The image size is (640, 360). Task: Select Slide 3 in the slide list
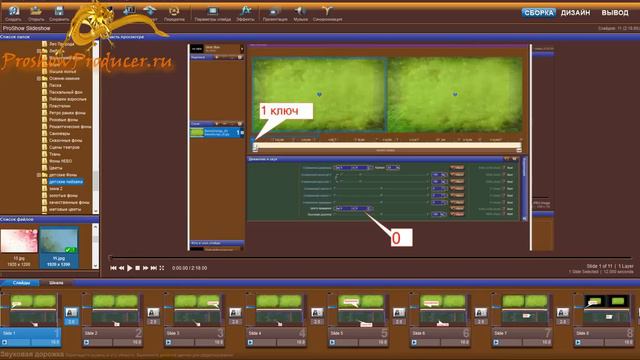tap(194, 320)
